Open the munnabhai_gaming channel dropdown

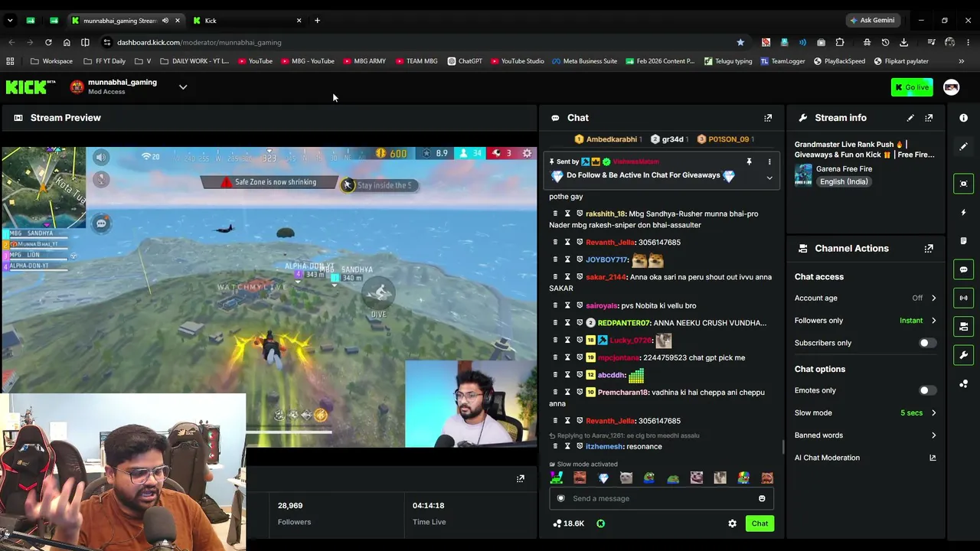[x=183, y=87]
